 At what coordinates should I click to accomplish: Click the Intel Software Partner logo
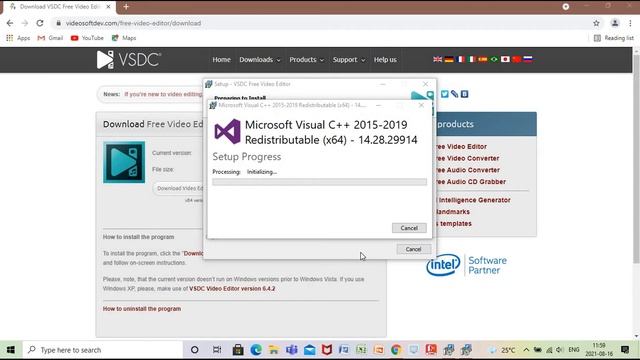tap(466, 265)
